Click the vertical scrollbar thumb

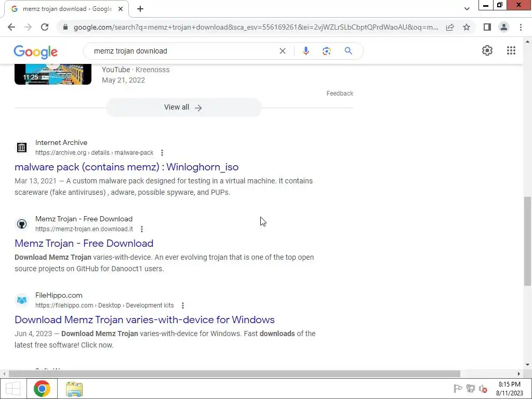(x=527, y=241)
